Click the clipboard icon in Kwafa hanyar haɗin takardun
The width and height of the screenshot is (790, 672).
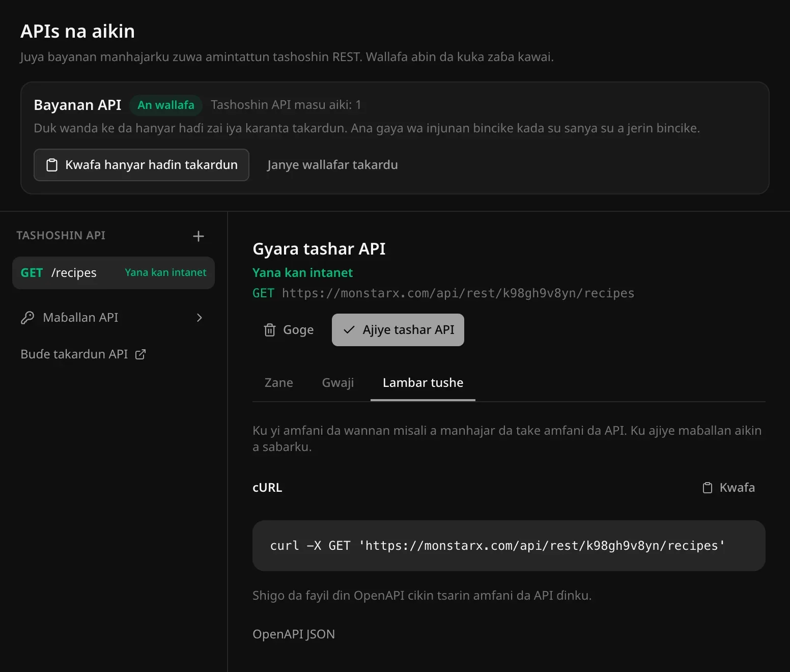pyautogui.click(x=52, y=165)
